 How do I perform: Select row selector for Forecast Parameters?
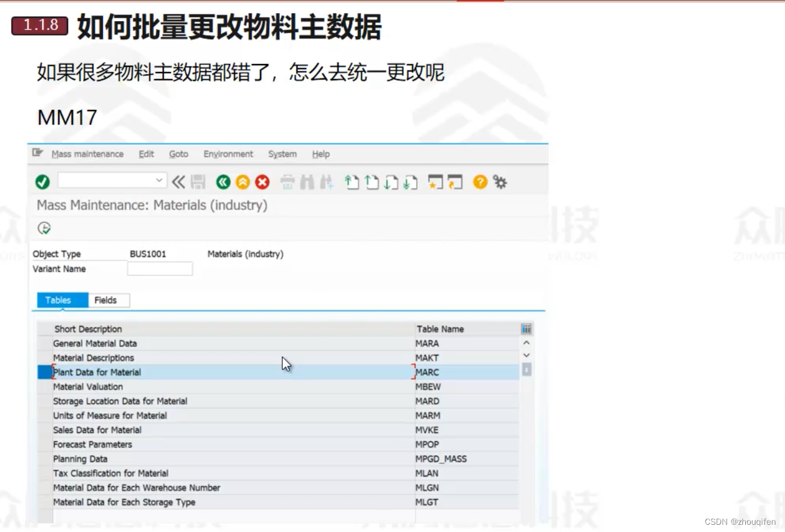[45, 445]
